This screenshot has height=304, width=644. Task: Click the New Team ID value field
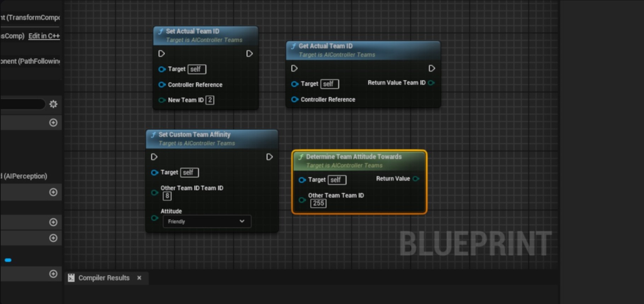(x=210, y=100)
